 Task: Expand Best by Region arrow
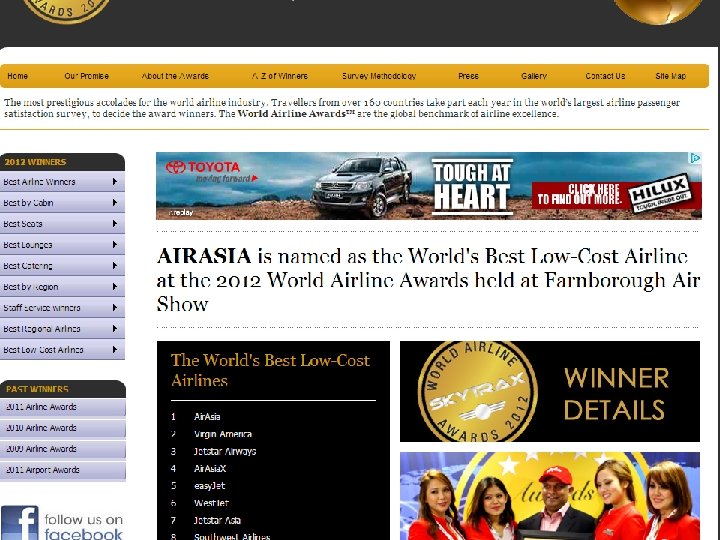point(115,287)
